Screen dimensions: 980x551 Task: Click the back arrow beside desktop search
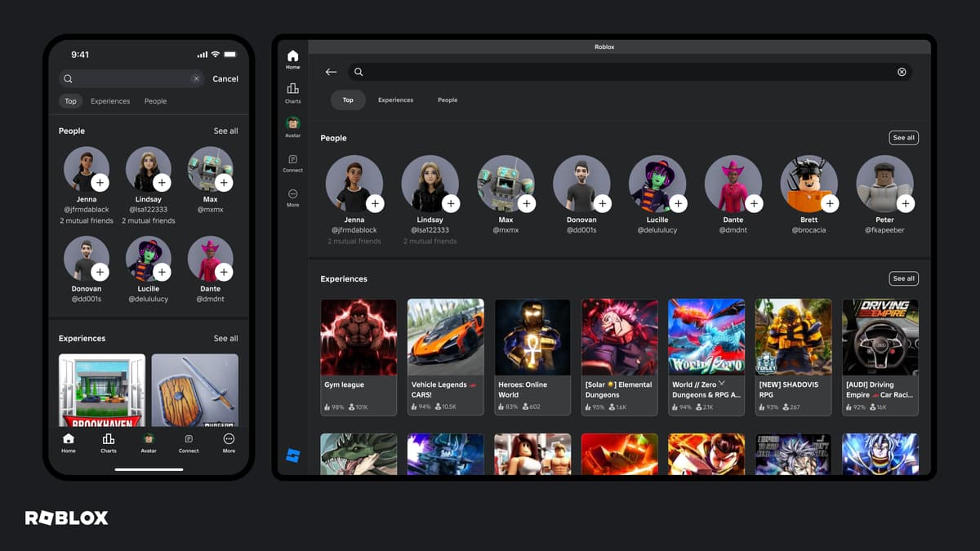click(x=331, y=72)
